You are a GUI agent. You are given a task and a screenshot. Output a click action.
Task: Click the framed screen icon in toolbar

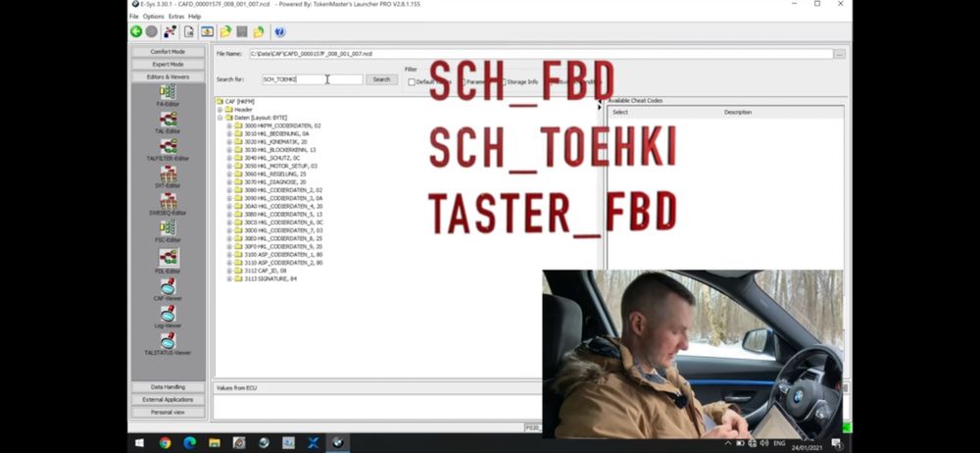(x=207, y=31)
